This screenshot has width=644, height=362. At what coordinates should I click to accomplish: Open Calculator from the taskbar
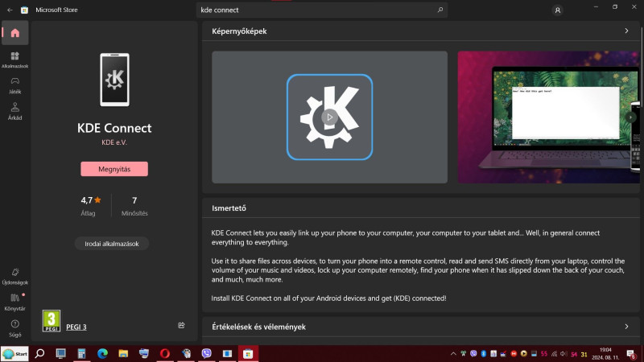click(x=81, y=354)
